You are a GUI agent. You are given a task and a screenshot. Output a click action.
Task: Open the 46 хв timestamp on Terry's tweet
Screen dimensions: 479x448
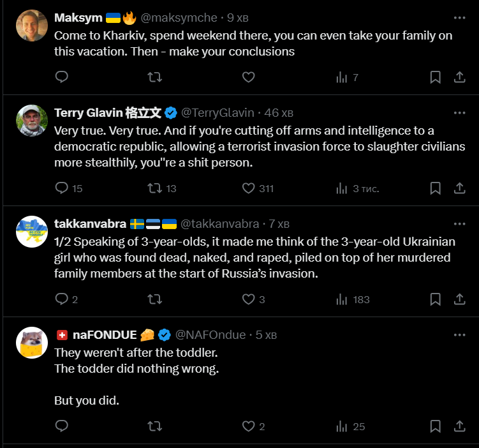point(279,113)
